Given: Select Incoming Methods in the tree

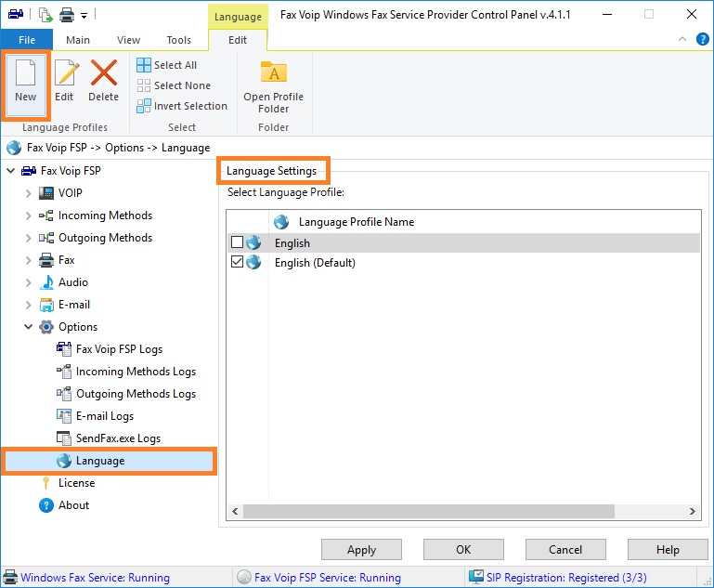Looking at the screenshot, I should tap(105, 216).
